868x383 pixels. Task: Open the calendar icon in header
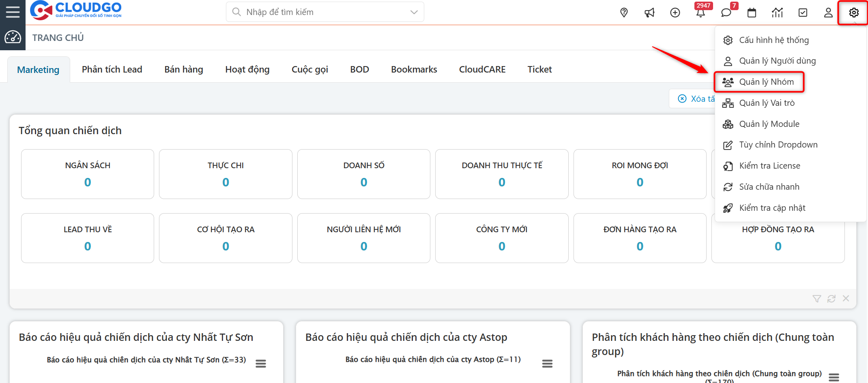click(x=752, y=13)
